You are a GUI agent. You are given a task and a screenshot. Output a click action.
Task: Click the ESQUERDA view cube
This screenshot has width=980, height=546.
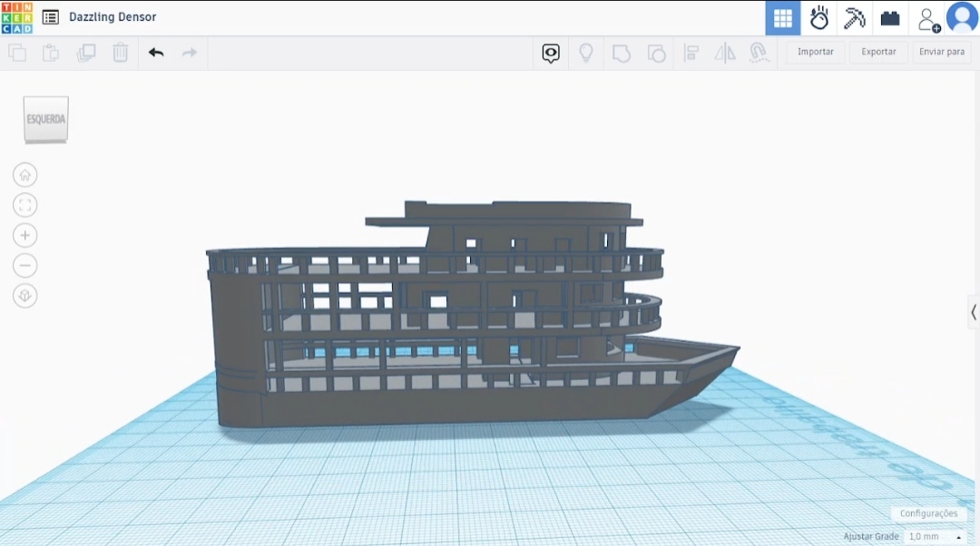point(45,119)
